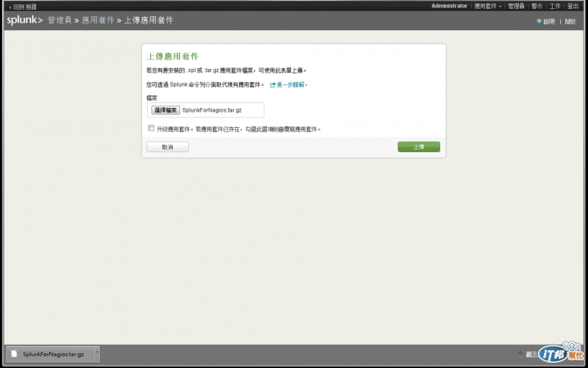Click the 取消 button

click(168, 147)
